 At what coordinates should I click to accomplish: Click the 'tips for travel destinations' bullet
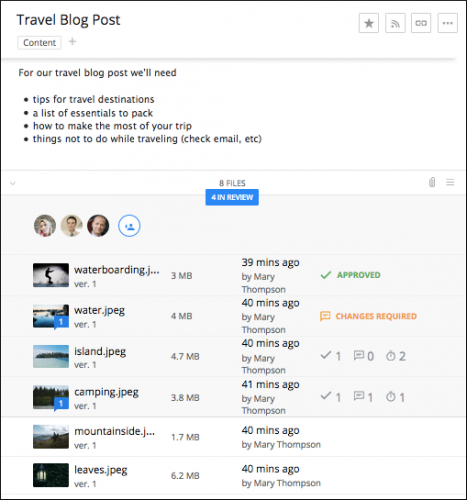point(93,99)
